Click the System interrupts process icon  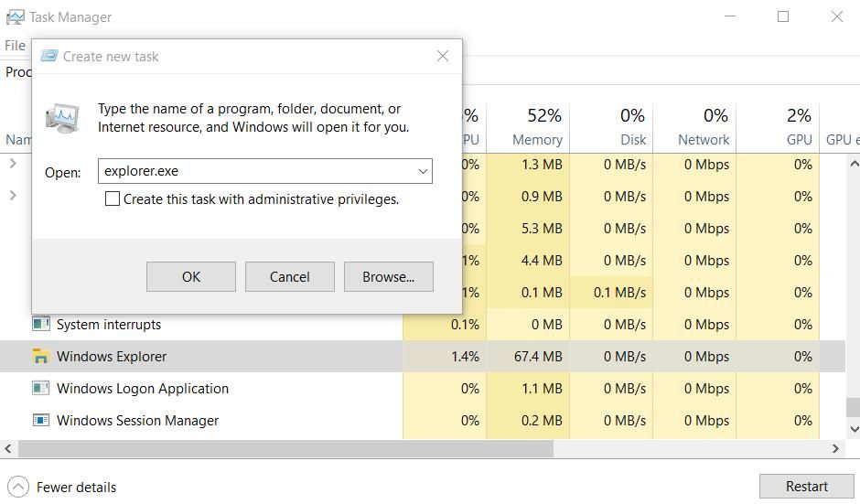pyautogui.click(x=40, y=324)
